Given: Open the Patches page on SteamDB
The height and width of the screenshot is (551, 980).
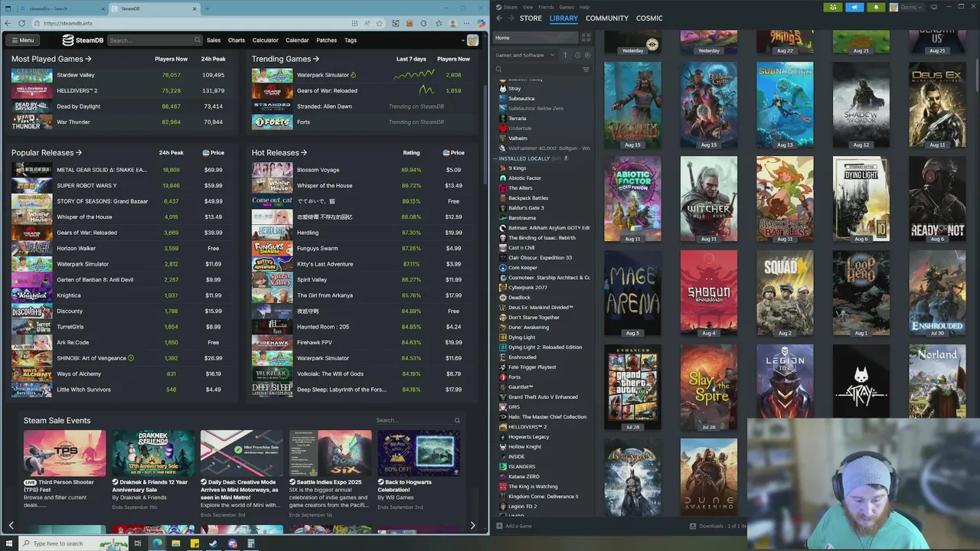Looking at the screenshot, I should (x=326, y=41).
